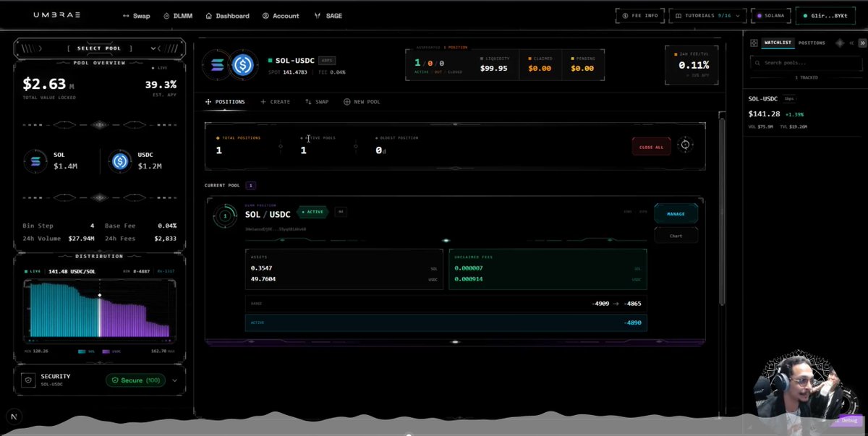Click the Tutorials book icon
This screenshot has width=868, height=436.
pos(678,15)
